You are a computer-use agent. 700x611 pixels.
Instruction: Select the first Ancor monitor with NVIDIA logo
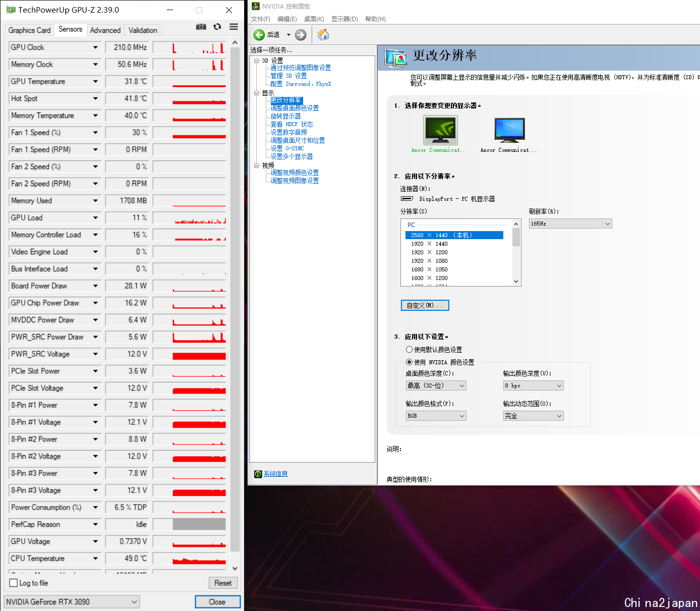click(x=440, y=130)
